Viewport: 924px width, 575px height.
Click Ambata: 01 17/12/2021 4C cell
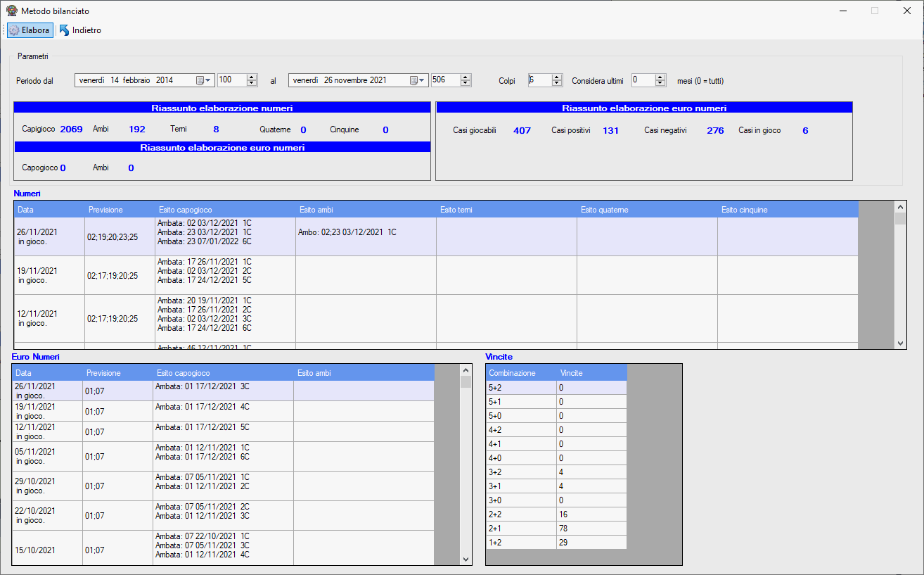pos(223,411)
